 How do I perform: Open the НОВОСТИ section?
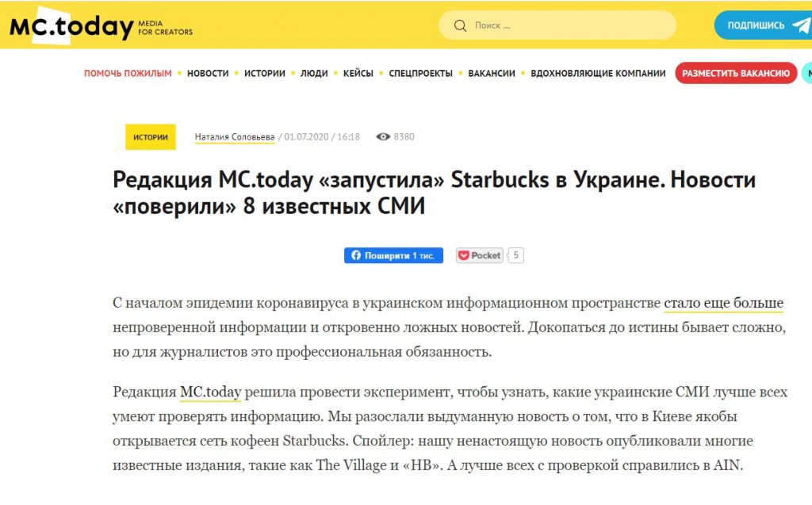point(208,74)
